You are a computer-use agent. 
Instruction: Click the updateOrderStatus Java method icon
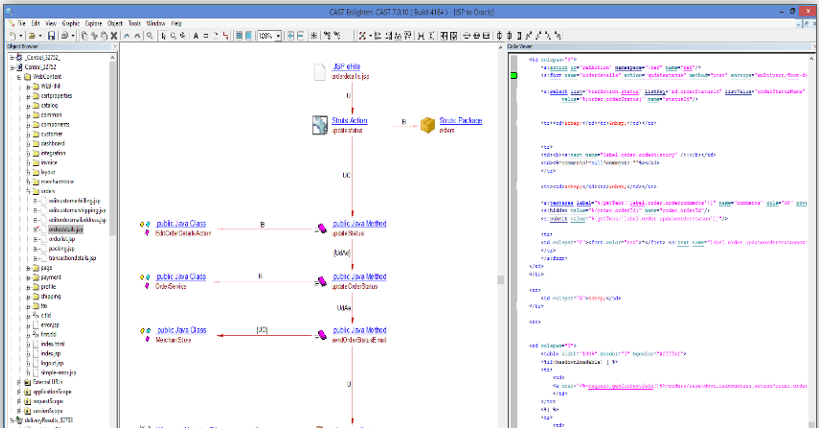[322, 282]
